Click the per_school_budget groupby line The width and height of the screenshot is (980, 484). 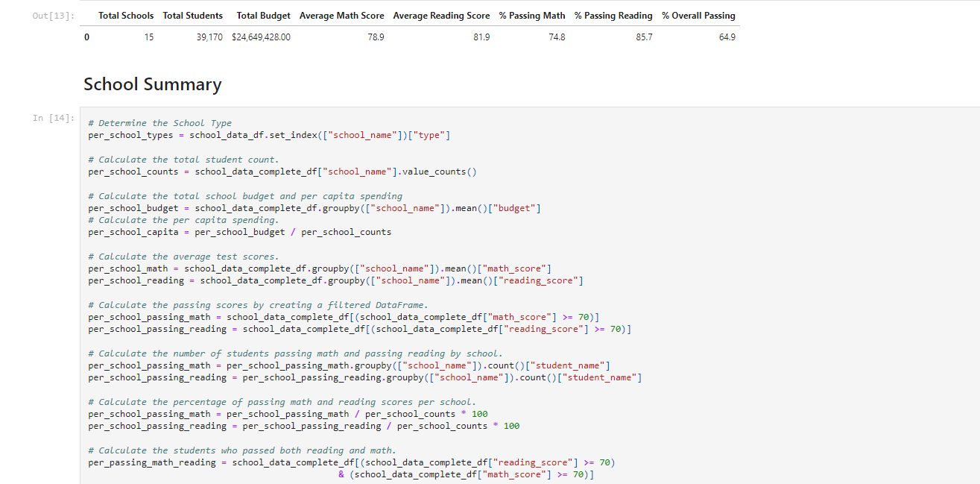pos(314,208)
